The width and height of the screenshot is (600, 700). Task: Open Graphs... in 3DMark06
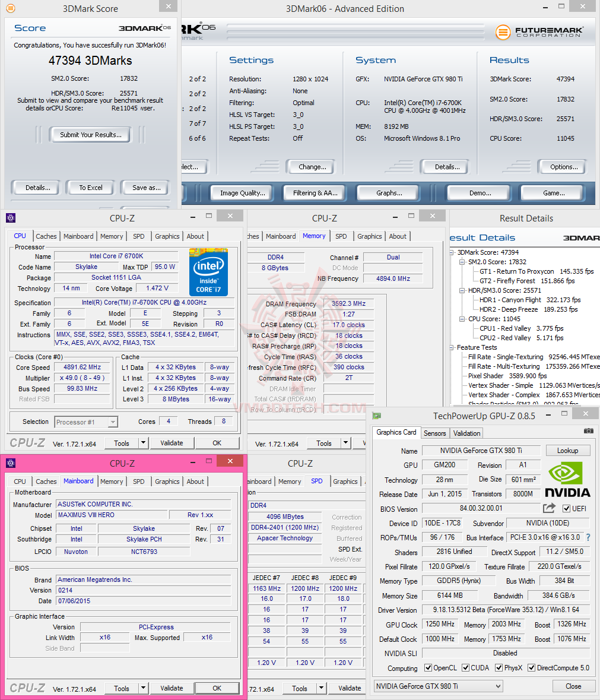pos(389,193)
